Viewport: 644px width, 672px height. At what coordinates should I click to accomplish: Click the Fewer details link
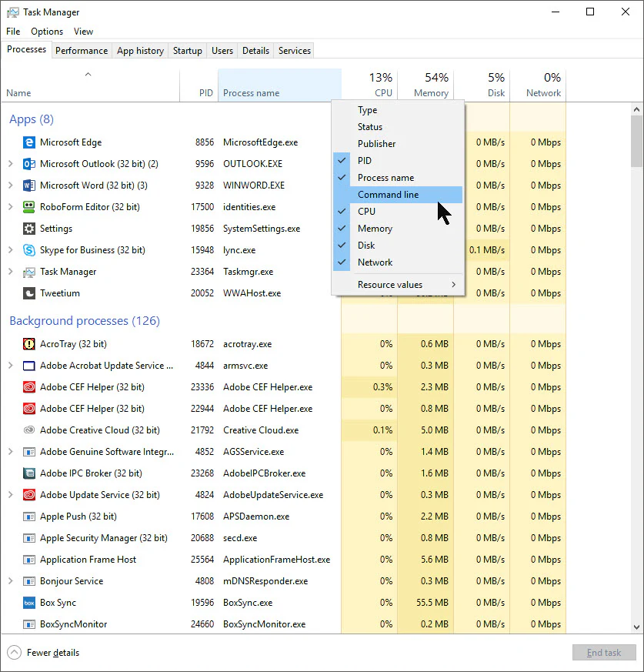[x=53, y=653]
